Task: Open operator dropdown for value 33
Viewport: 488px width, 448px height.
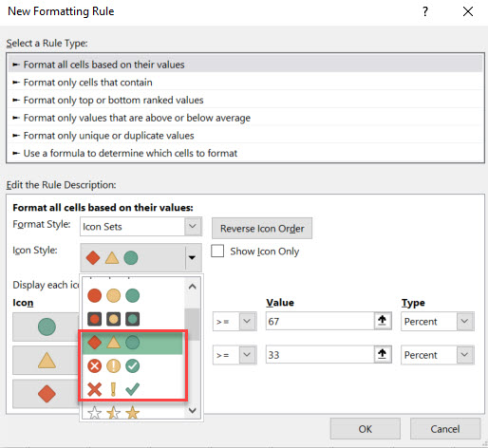Action: [x=247, y=354]
